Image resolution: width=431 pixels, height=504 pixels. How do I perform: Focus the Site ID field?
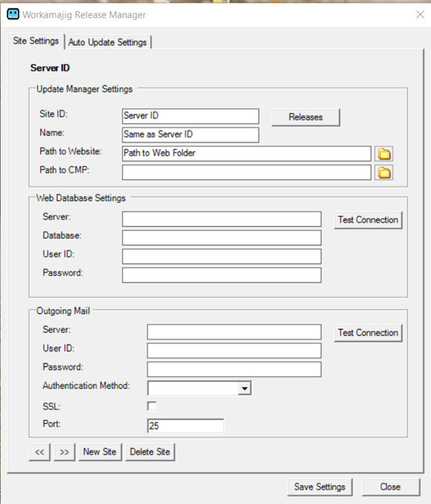tap(191, 116)
